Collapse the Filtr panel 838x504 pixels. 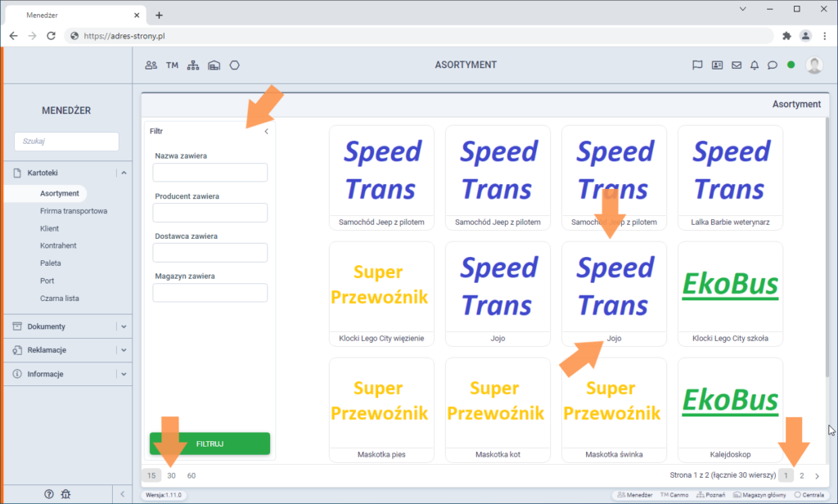(266, 131)
